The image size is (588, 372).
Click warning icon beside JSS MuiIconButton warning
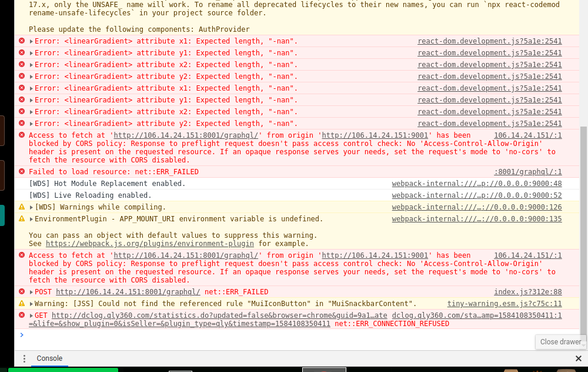click(x=22, y=303)
